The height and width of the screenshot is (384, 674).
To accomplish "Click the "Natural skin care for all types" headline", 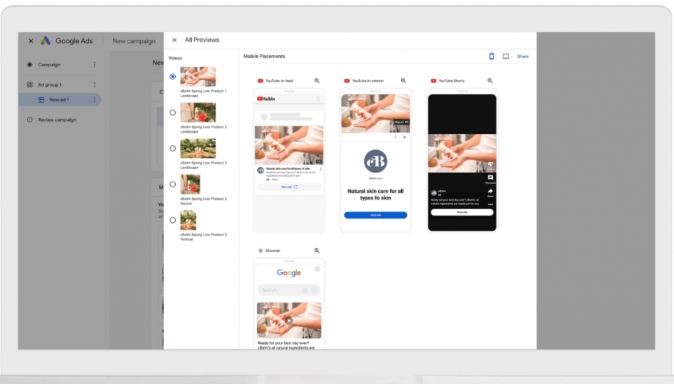I will (375, 194).
